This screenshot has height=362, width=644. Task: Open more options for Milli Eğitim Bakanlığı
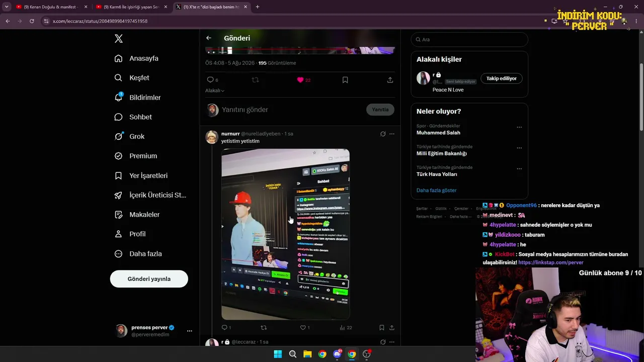pos(519,148)
